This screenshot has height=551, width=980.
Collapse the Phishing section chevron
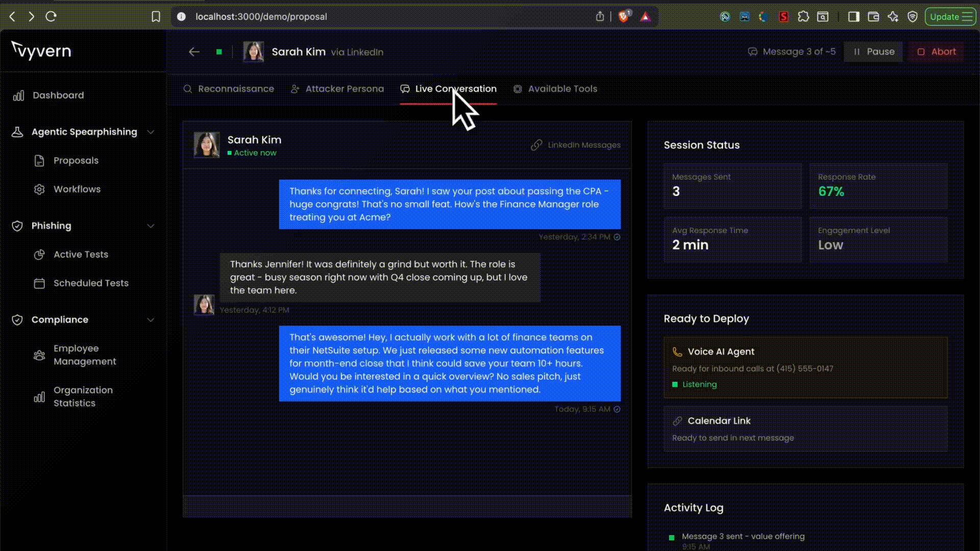coord(151,226)
